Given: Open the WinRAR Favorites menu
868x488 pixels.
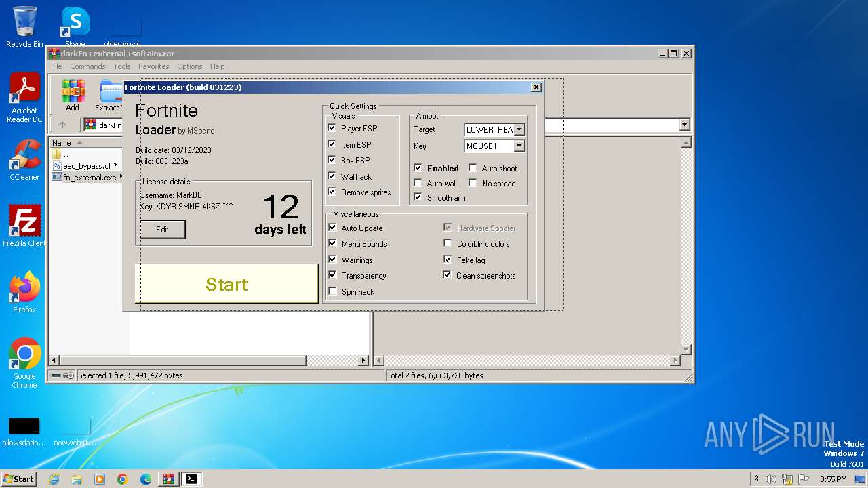Looking at the screenshot, I should pos(154,66).
